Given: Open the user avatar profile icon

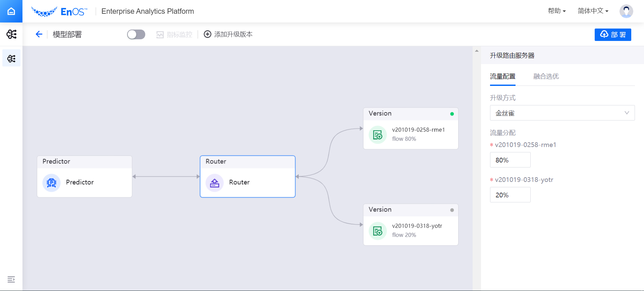Looking at the screenshot, I should (626, 11).
